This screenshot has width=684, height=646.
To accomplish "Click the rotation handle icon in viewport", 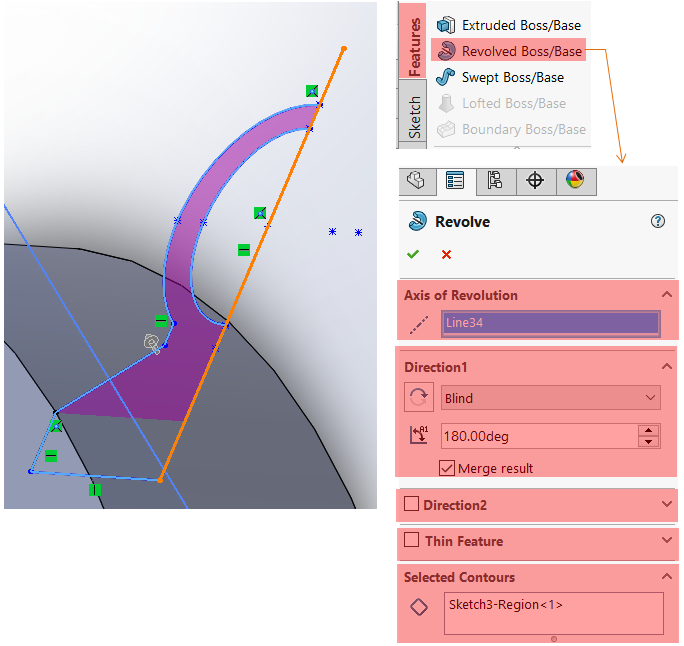I will [x=151, y=343].
